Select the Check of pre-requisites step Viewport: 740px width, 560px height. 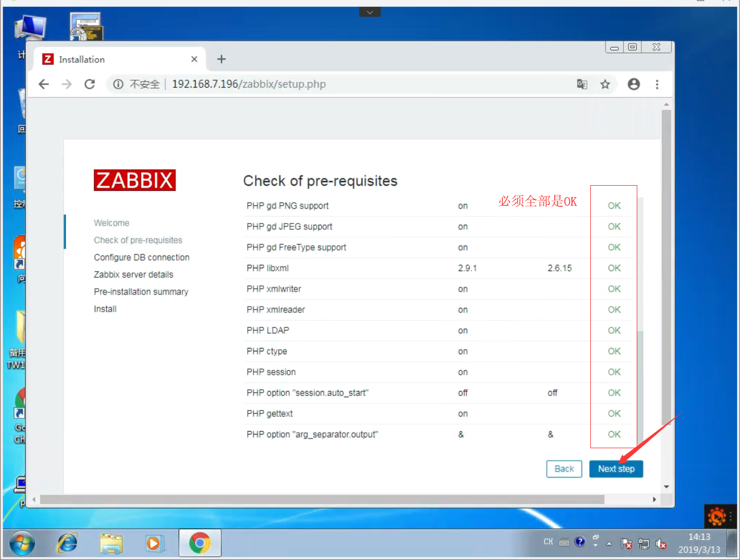coord(138,240)
